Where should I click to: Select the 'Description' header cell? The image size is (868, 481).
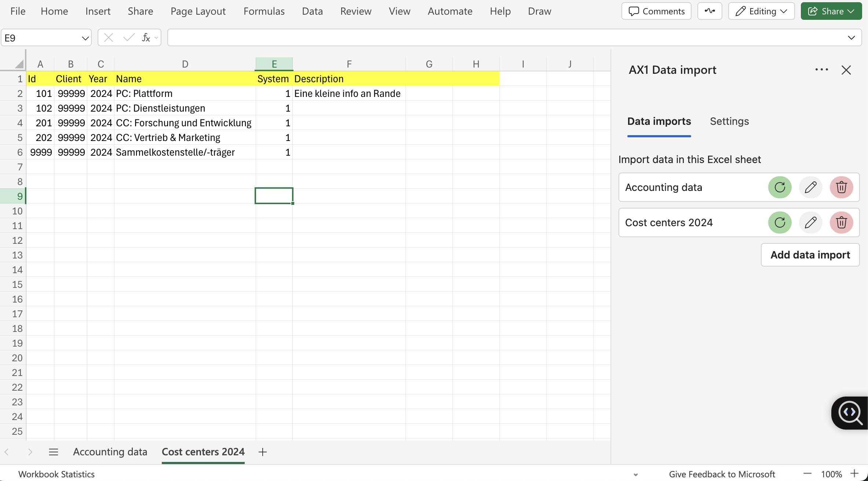click(x=349, y=79)
